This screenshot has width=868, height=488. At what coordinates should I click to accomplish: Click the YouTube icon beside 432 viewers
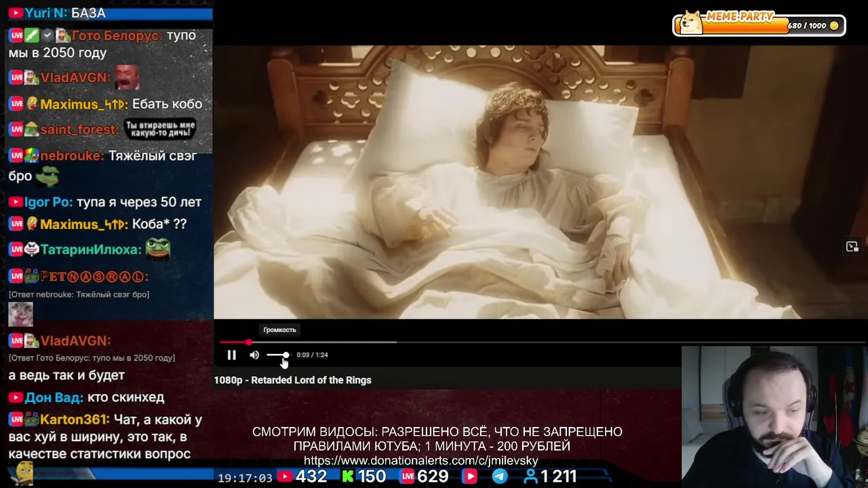285,477
